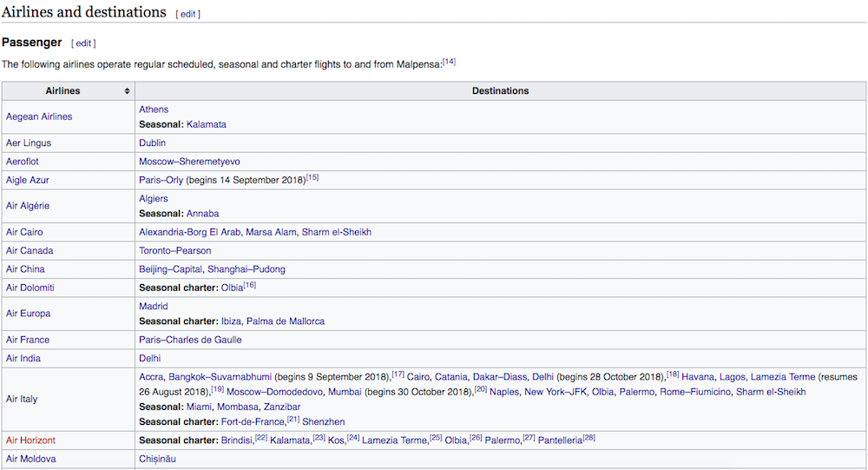Open the New York–JFK link
Screen dimensions: 868x470
point(556,392)
